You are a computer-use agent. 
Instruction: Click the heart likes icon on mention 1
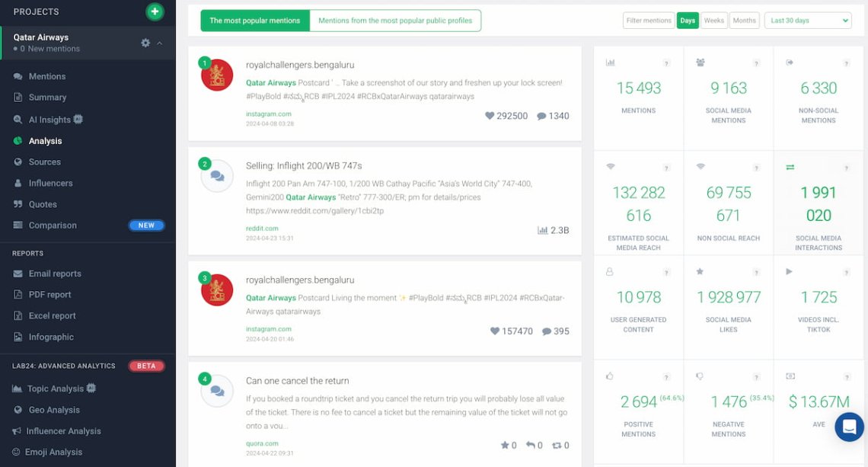(x=490, y=116)
